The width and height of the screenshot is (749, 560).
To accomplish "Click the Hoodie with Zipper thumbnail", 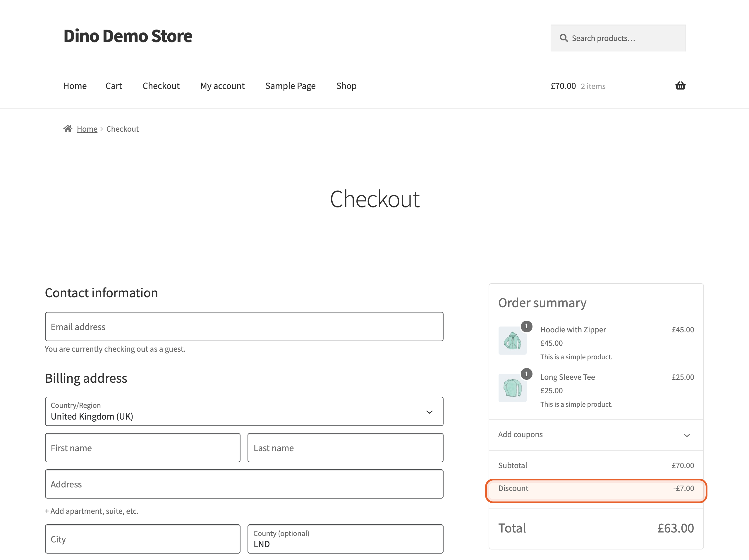I will click(x=512, y=340).
